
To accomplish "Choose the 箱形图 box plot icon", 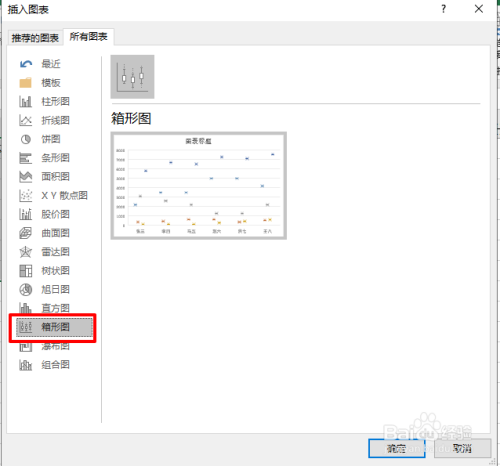I will (x=26, y=327).
